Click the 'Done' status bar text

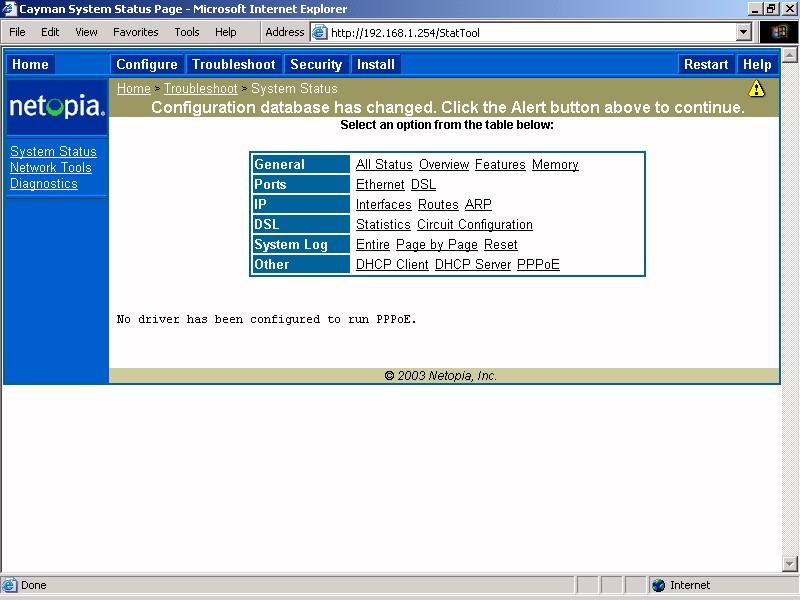tap(34, 585)
